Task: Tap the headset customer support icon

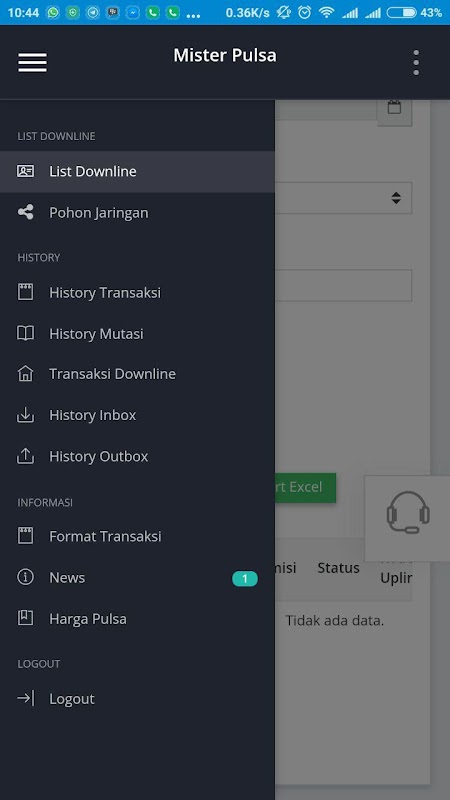Action: (x=408, y=513)
